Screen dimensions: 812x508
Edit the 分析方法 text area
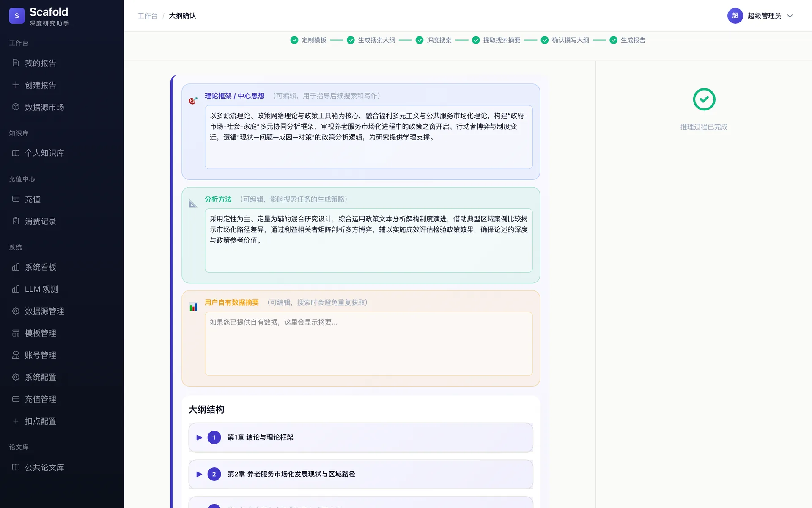(x=369, y=240)
